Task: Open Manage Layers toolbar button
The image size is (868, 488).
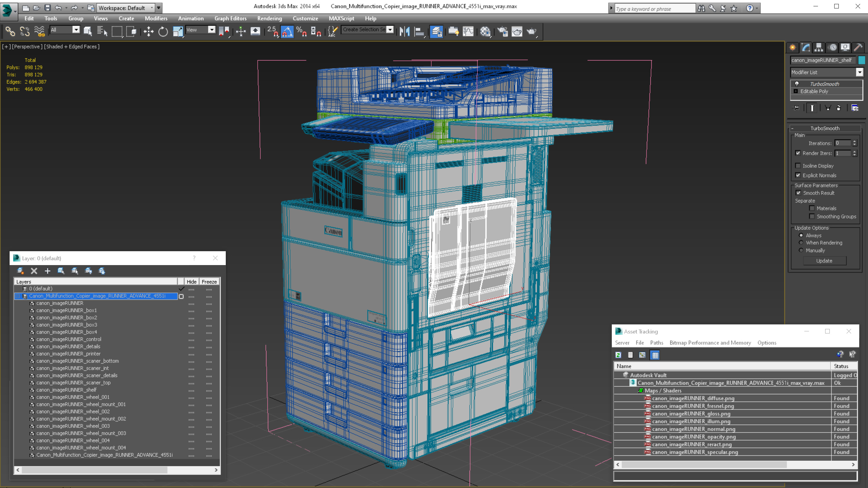Action: pos(436,31)
